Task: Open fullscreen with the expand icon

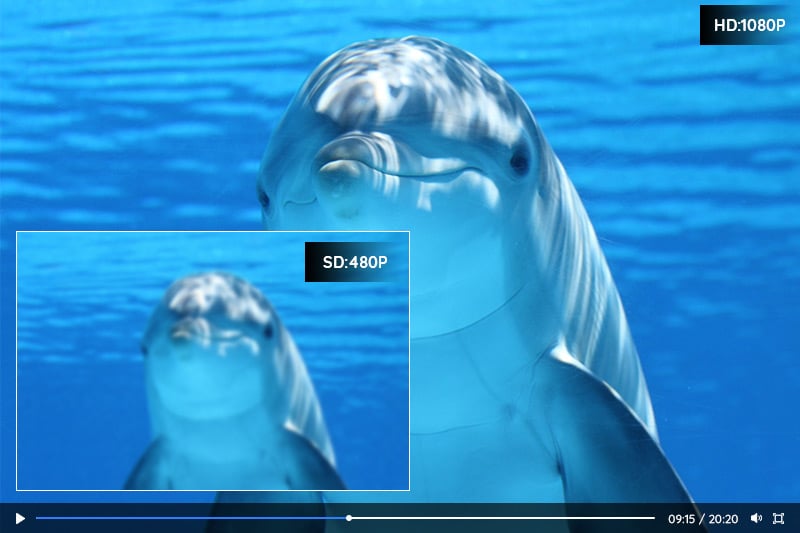Action: click(778, 518)
